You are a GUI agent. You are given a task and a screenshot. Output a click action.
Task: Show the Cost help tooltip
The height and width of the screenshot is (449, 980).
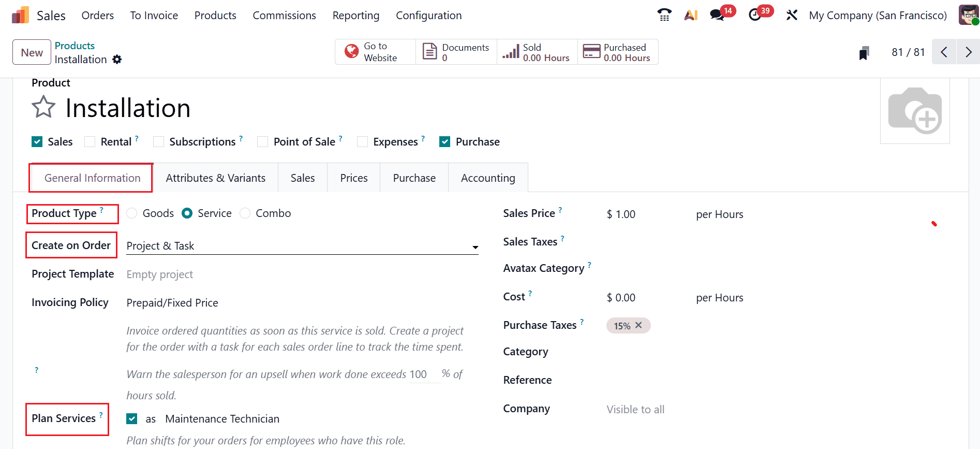coord(530,293)
